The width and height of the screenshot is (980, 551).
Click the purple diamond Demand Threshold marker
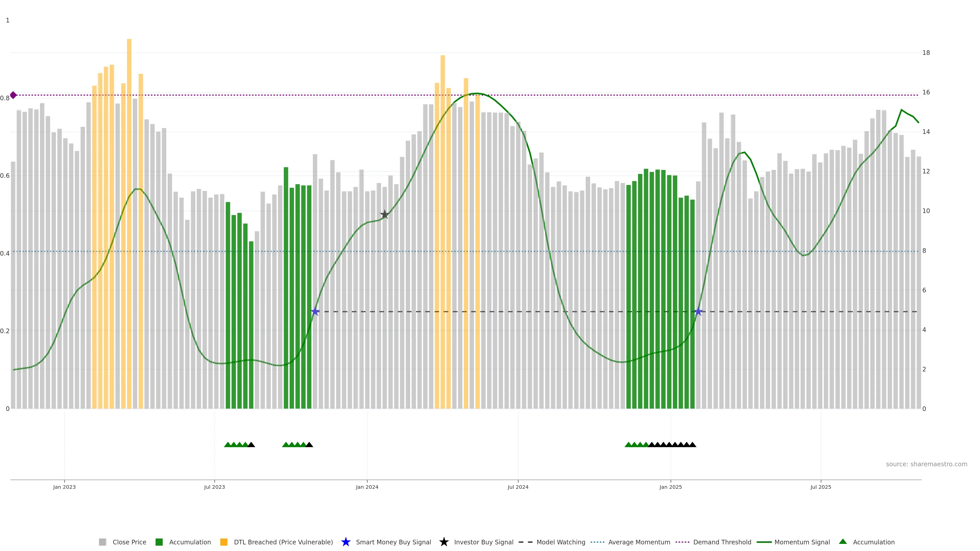click(13, 95)
